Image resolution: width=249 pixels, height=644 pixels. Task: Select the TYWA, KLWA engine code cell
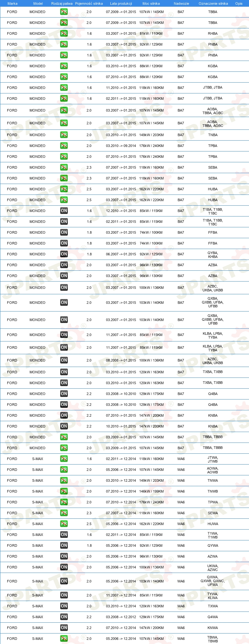click(213, 596)
